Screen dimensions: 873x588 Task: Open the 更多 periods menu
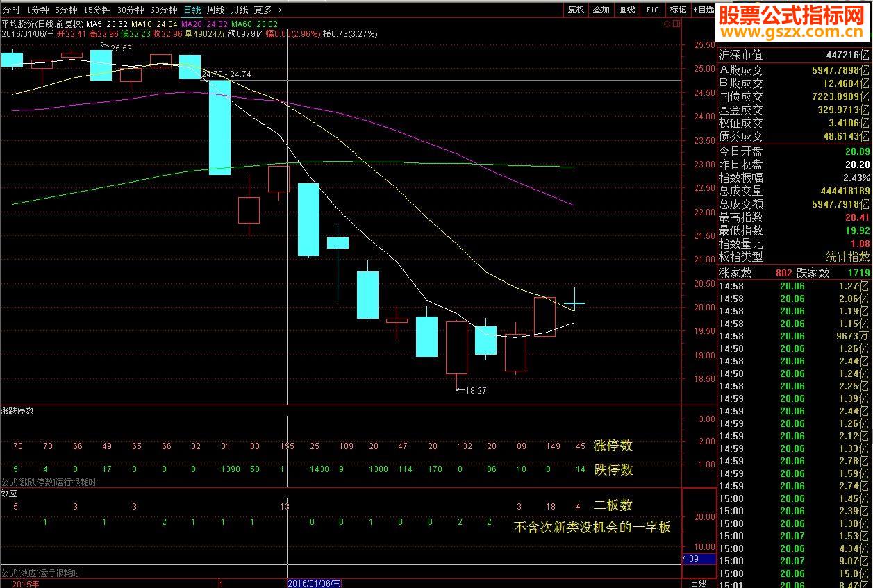pyautogui.click(x=263, y=10)
